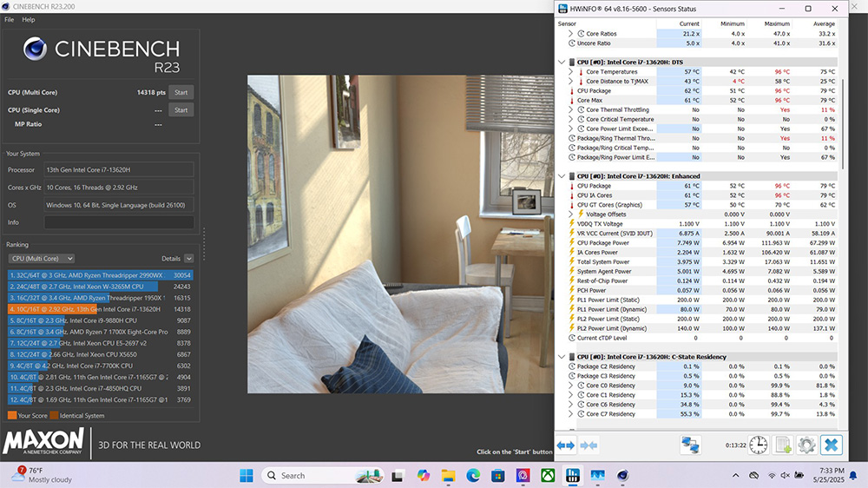Expand Core C0 Residency row
The width and height of the screenshot is (868, 488).
[570, 386]
